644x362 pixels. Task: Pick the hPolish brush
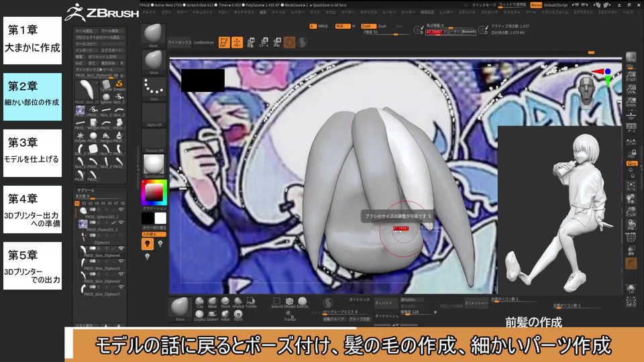237,303
